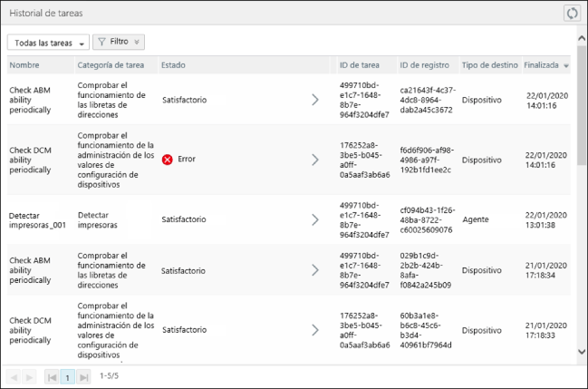Click the red error icon in Estado column

point(168,160)
